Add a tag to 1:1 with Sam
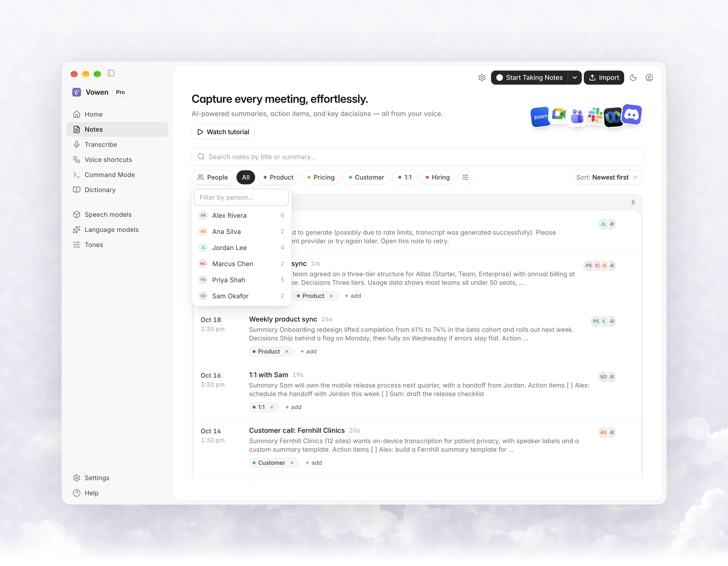This screenshot has width=728, height=566. [293, 407]
